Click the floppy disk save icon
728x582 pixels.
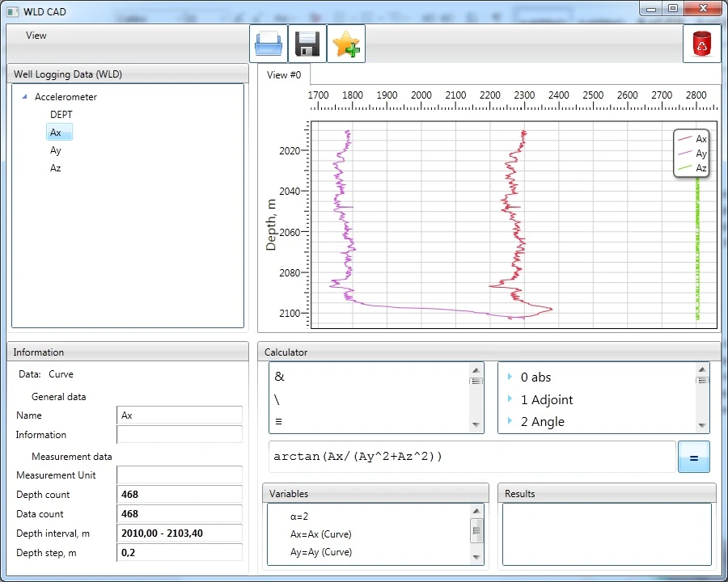[x=307, y=44]
